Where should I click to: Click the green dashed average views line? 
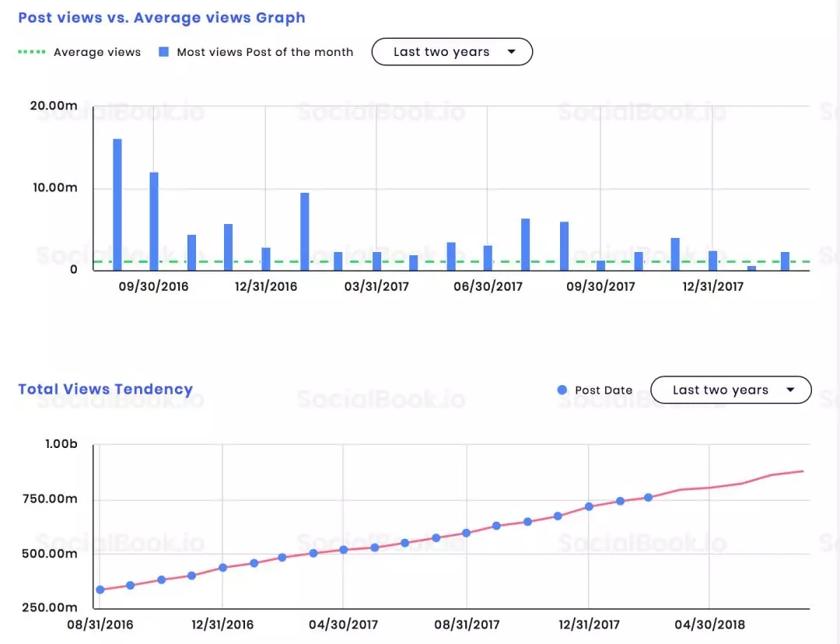pos(436,261)
